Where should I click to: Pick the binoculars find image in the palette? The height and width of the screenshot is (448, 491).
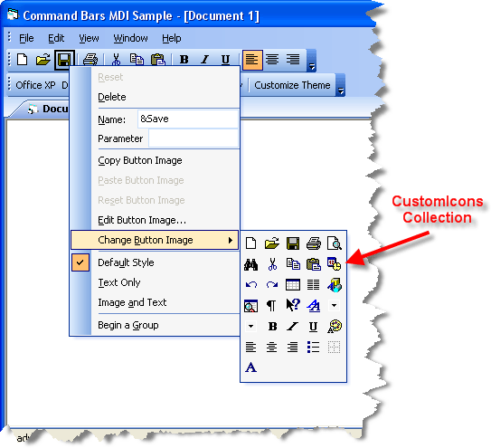click(250, 264)
